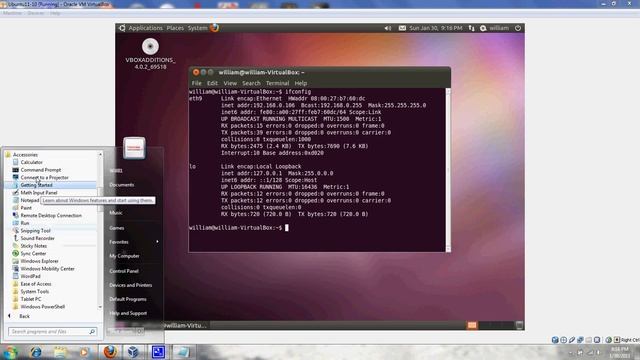
Task: Open Ubuntu System menu
Action: pyautogui.click(x=198, y=28)
